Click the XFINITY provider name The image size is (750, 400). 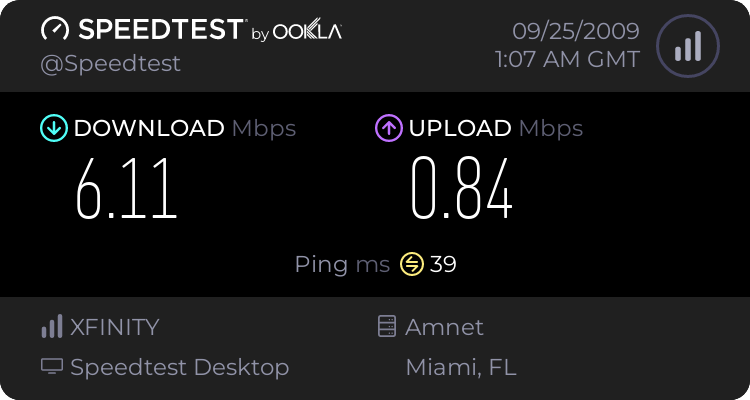click(114, 327)
